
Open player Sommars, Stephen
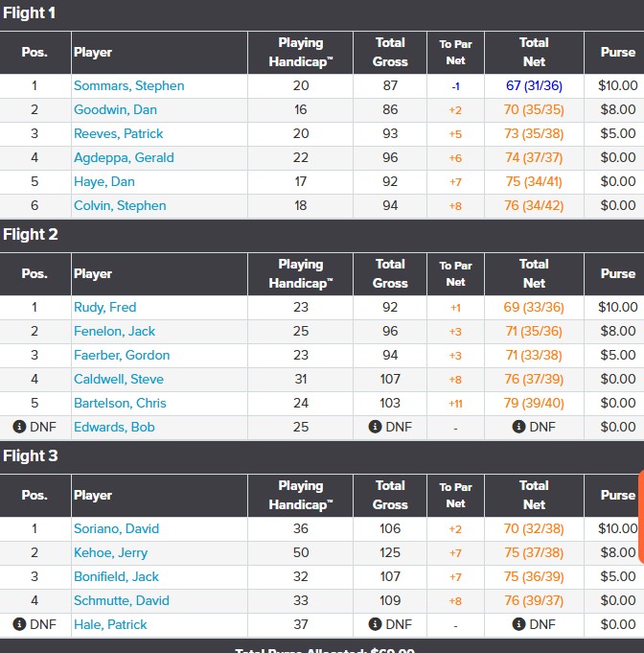pos(128,85)
